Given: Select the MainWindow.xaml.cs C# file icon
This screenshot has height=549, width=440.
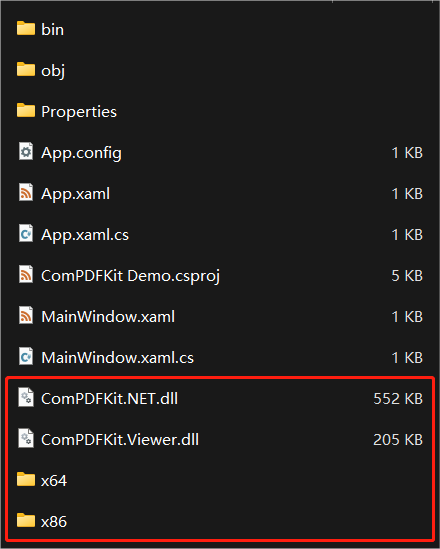Looking at the screenshot, I should pos(26,356).
